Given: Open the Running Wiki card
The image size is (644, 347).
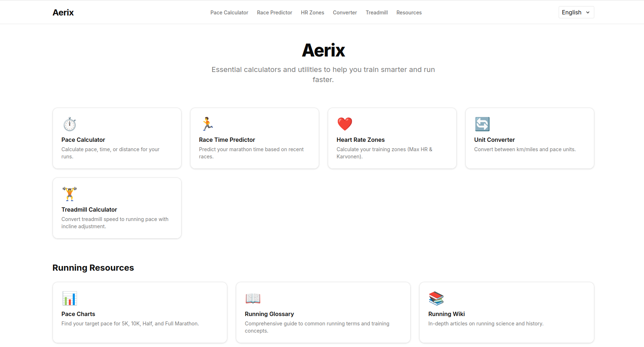Looking at the screenshot, I should [x=506, y=312].
